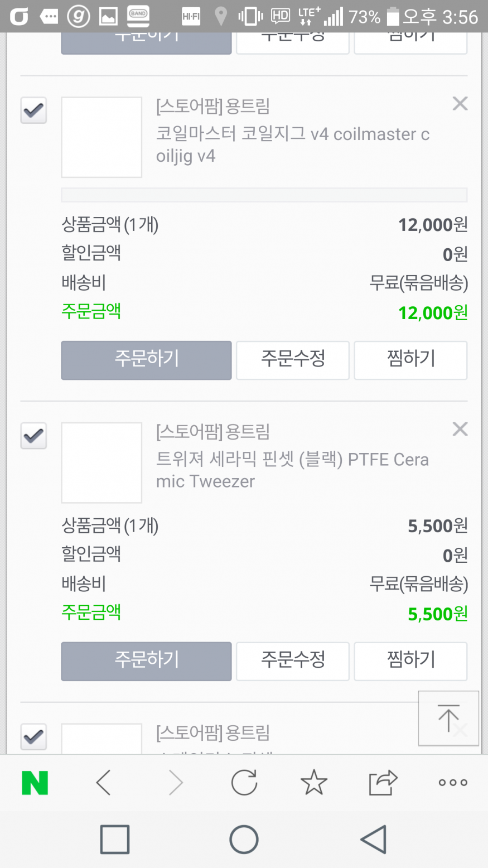Open the share icon in the browser bar
Image resolution: width=488 pixels, height=868 pixels.
(383, 783)
